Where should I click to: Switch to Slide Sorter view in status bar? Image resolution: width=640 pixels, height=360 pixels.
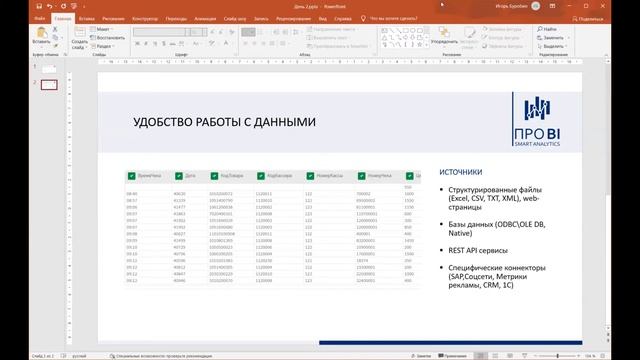click(x=495, y=356)
